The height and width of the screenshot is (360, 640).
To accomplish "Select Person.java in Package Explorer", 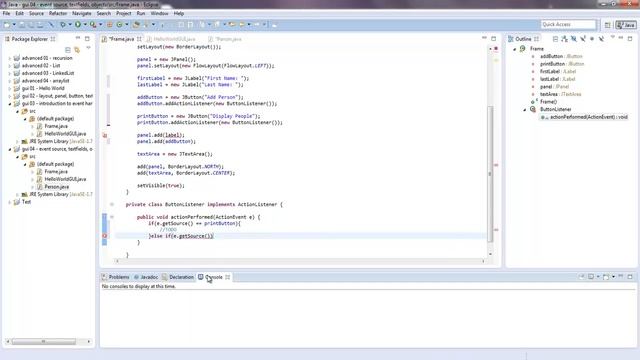I will pos(56,187).
